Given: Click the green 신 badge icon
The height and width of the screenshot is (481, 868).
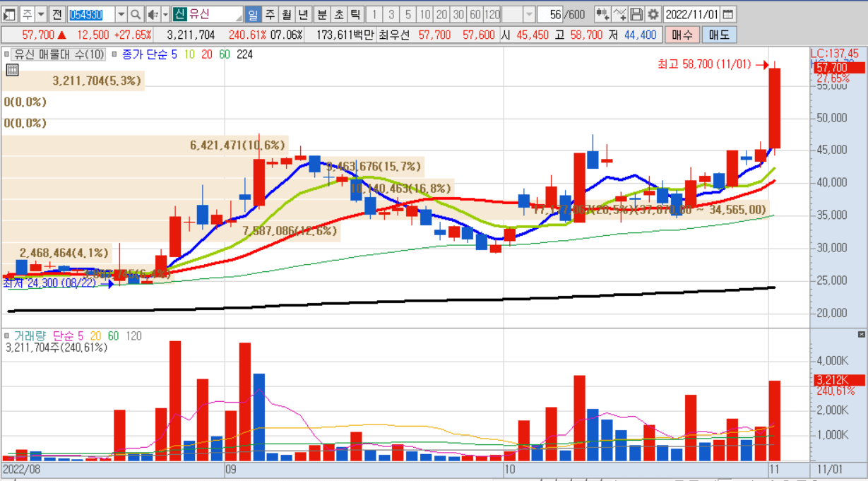Looking at the screenshot, I should [179, 14].
